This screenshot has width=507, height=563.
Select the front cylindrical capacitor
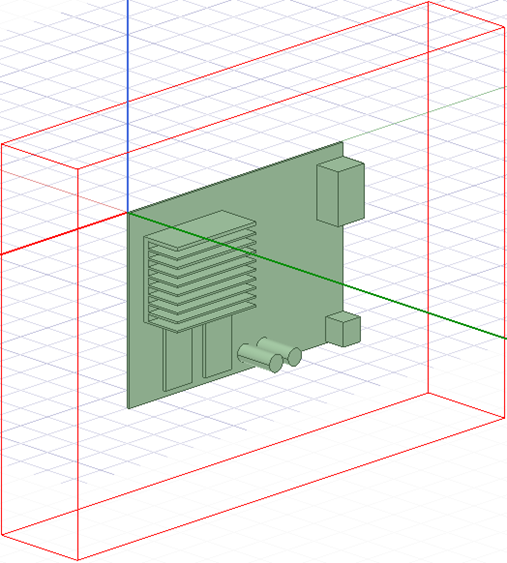click(x=260, y=358)
